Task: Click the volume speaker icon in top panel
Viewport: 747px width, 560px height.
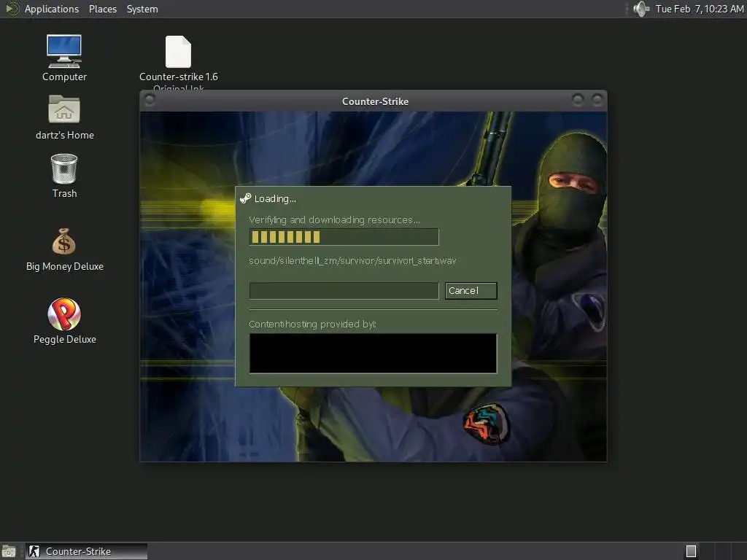Action: [x=641, y=9]
